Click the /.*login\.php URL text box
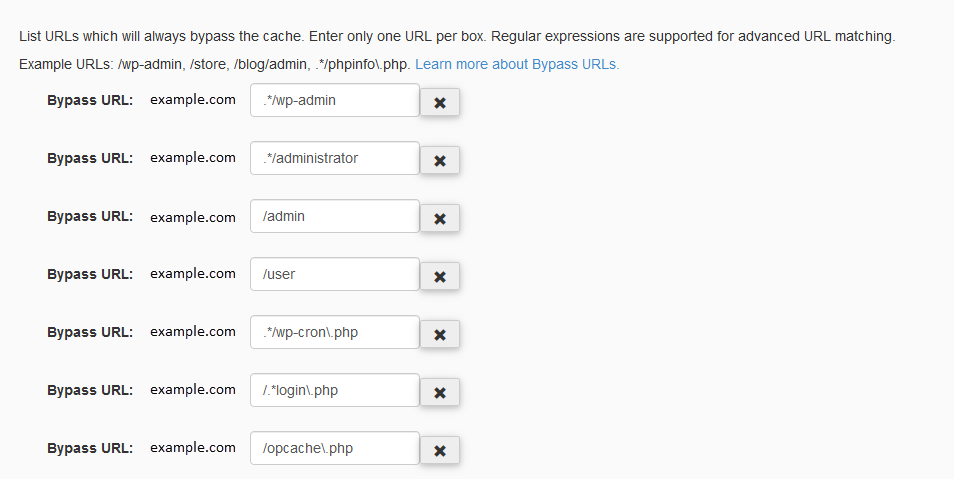The height and width of the screenshot is (479, 954). 334,390
